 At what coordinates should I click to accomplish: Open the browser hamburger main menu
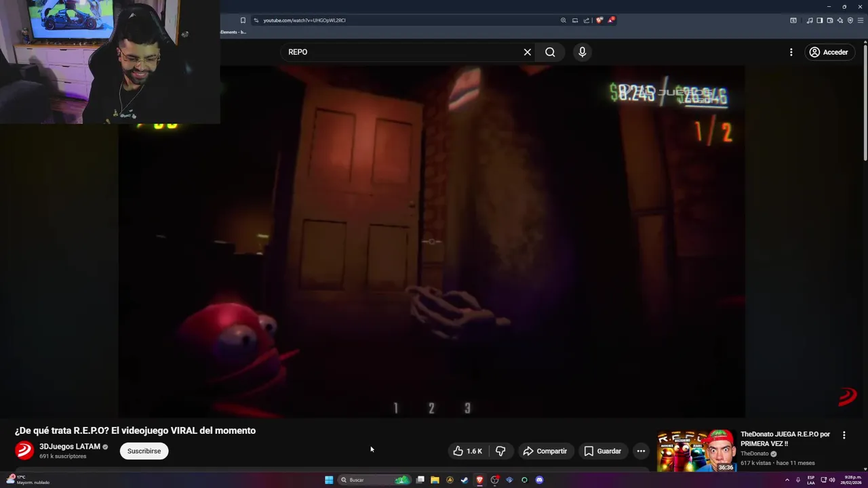pyautogui.click(x=860, y=20)
